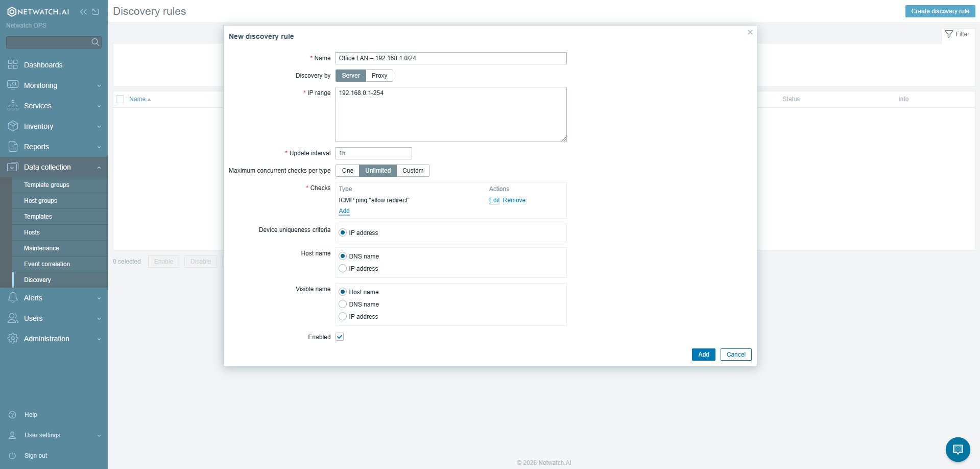Toggle the Enabled checkbox
The height and width of the screenshot is (469, 980).
340,337
